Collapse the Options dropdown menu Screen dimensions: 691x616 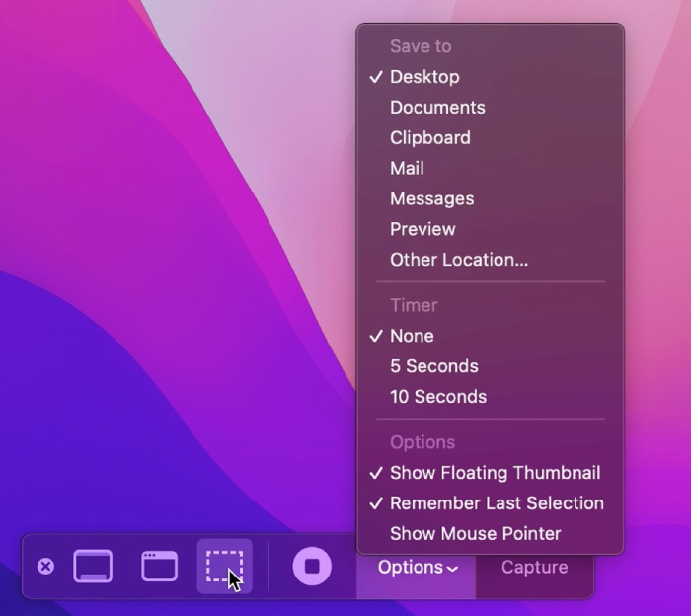click(x=418, y=568)
